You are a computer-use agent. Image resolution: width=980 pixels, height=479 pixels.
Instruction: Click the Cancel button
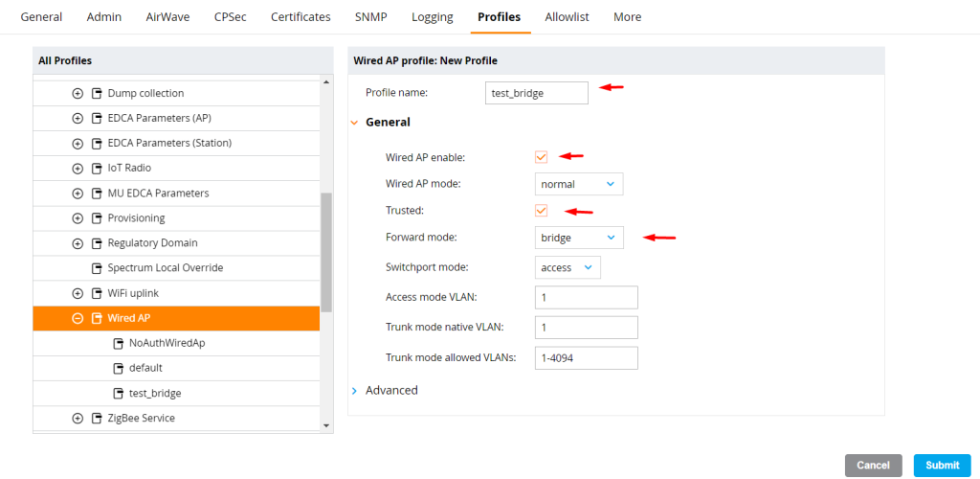(x=873, y=466)
